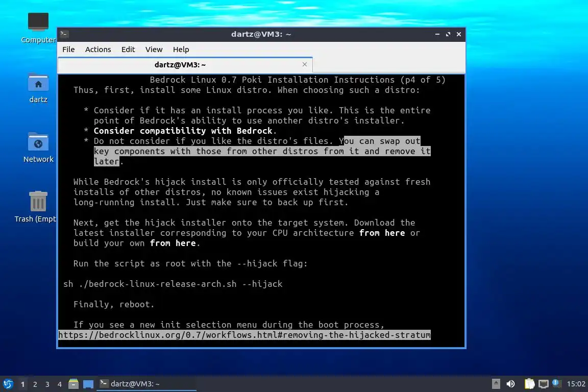Click the update notifier tray icon
Viewport: 588px width, 392px height.
[x=556, y=383]
